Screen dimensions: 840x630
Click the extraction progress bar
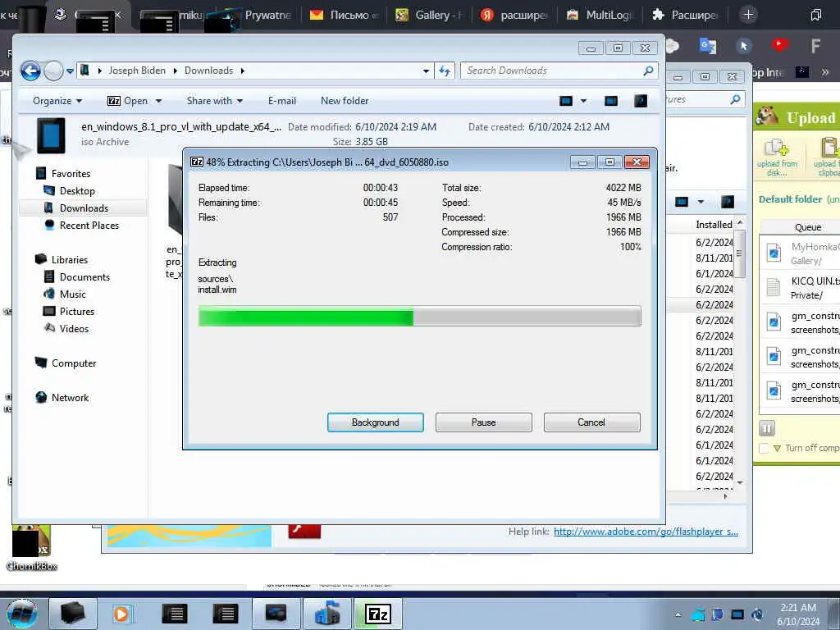(419, 316)
